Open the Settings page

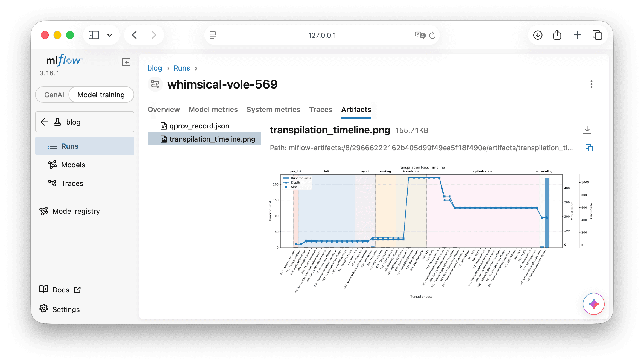click(x=60, y=309)
